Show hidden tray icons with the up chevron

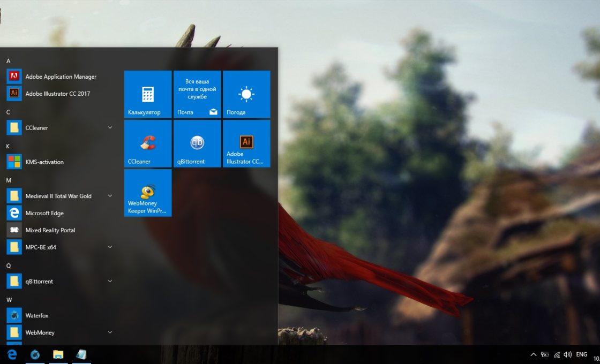click(x=534, y=355)
